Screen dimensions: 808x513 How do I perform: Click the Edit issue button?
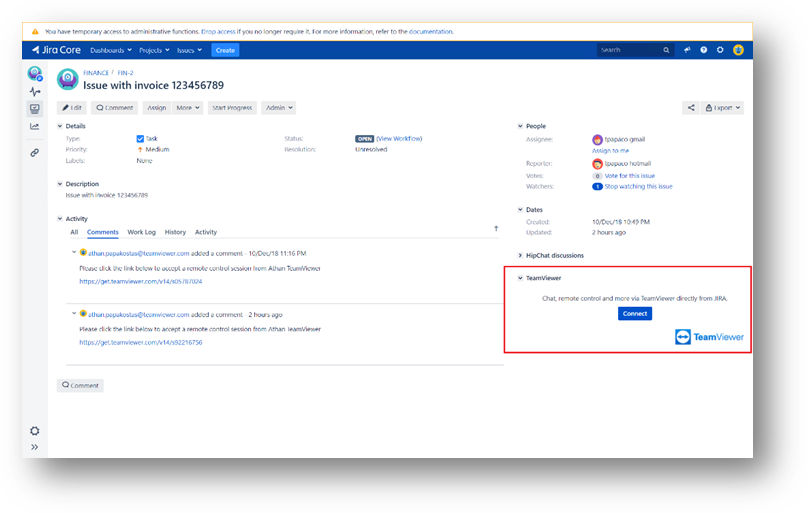point(72,108)
